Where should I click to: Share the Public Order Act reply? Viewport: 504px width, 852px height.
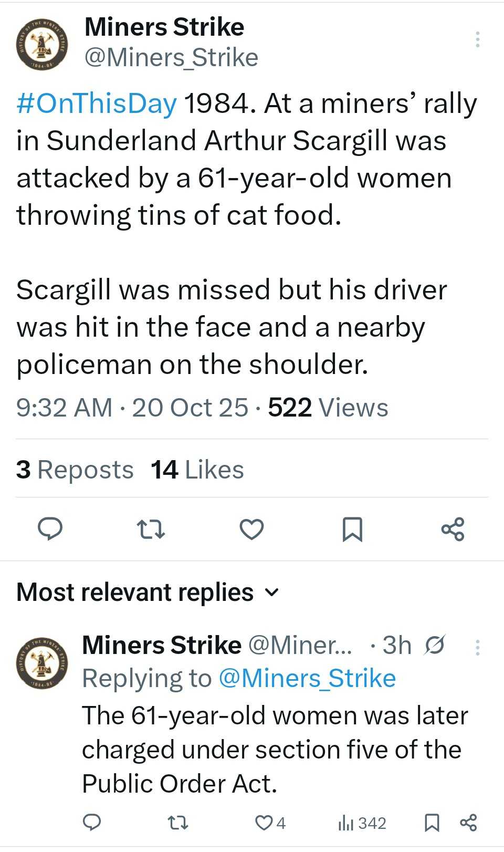click(x=468, y=822)
